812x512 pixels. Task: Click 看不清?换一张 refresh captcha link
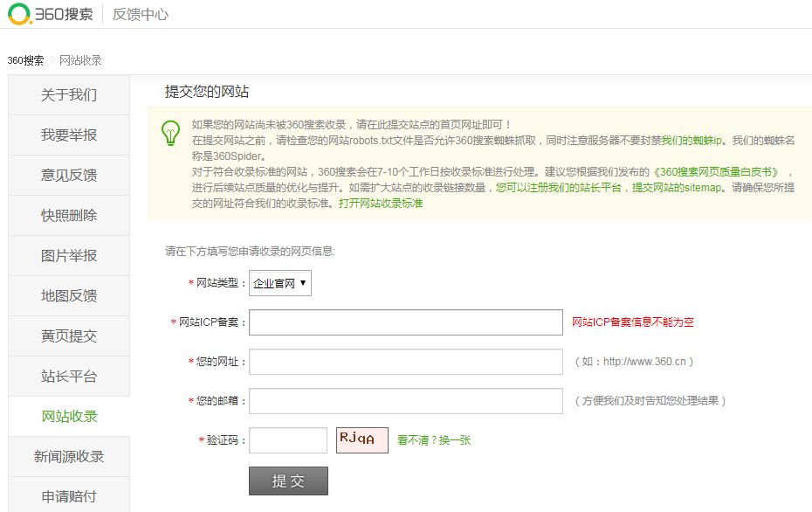pos(434,440)
